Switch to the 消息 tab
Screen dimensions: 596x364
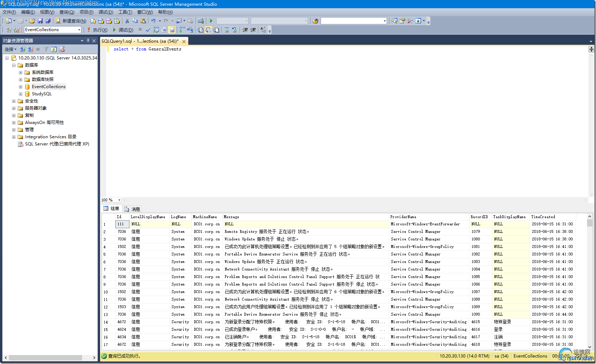pyautogui.click(x=132, y=209)
